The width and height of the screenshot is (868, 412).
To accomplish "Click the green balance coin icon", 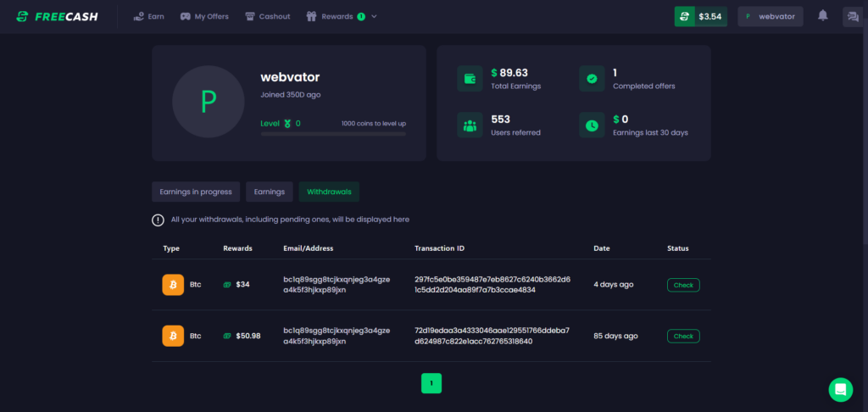I will 684,17.
